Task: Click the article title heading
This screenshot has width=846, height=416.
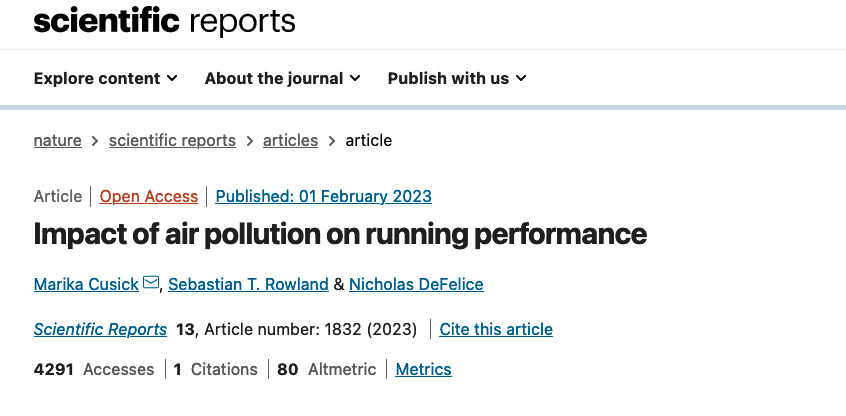Action: (340, 234)
